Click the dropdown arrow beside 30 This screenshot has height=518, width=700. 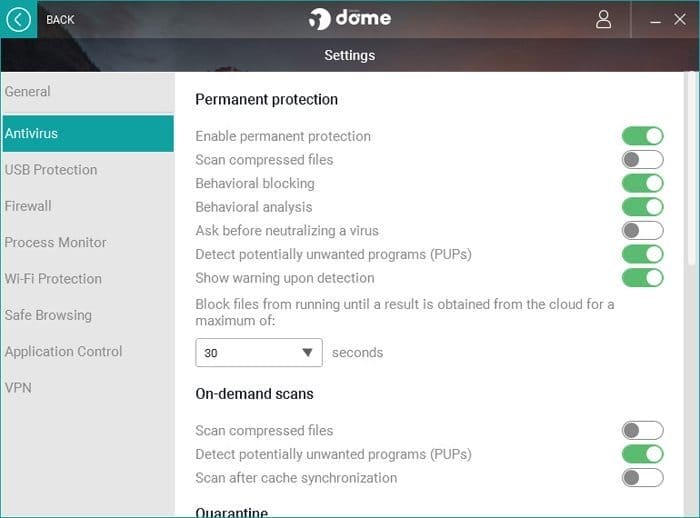[307, 352]
